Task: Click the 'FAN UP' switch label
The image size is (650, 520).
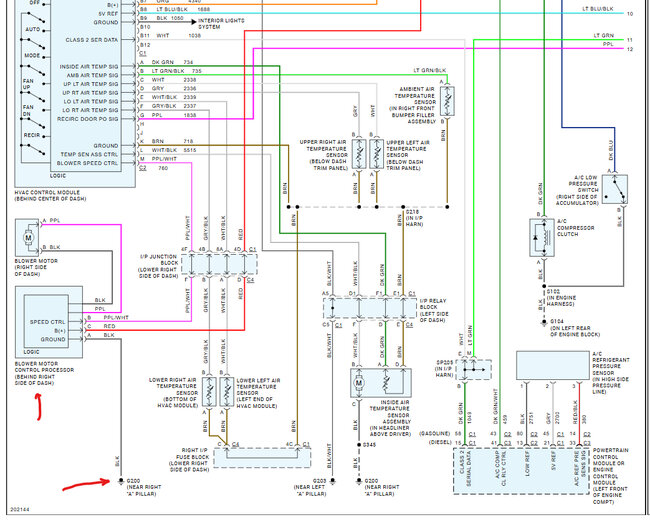Action: [28, 84]
